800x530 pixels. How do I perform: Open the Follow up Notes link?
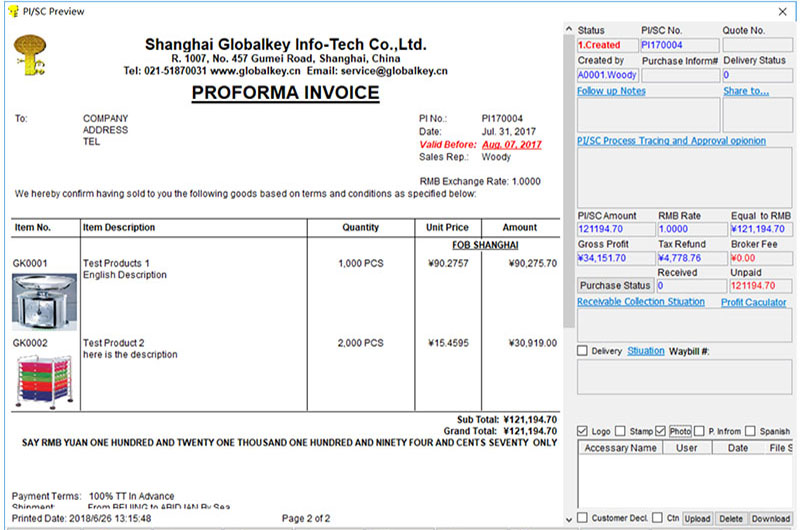pyautogui.click(x=611, y=91)
